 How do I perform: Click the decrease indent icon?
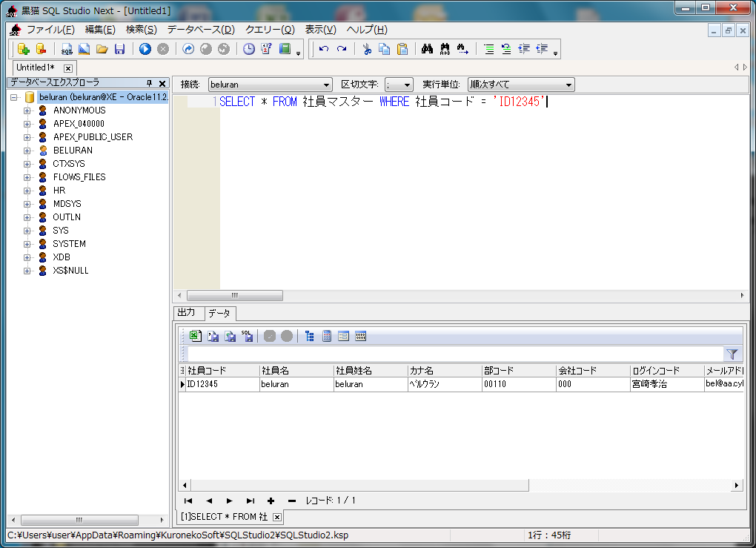tap(542, 49)
